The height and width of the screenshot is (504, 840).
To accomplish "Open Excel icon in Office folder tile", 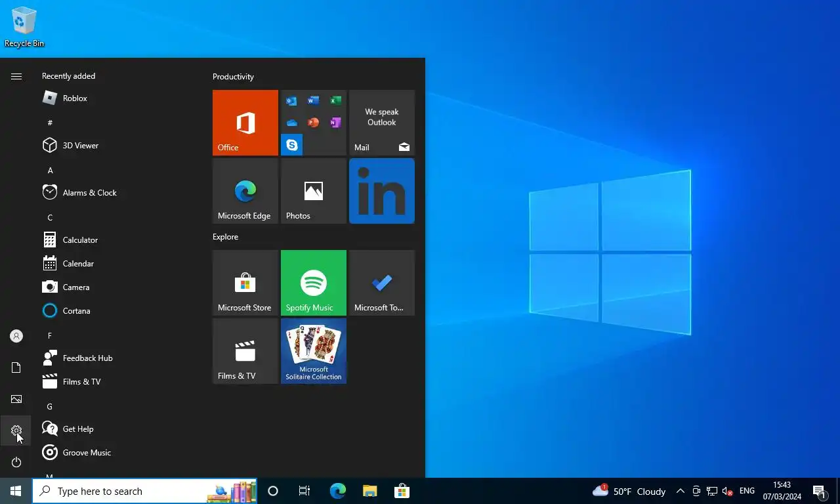I will pyautogui.click(x=335, y=101).
